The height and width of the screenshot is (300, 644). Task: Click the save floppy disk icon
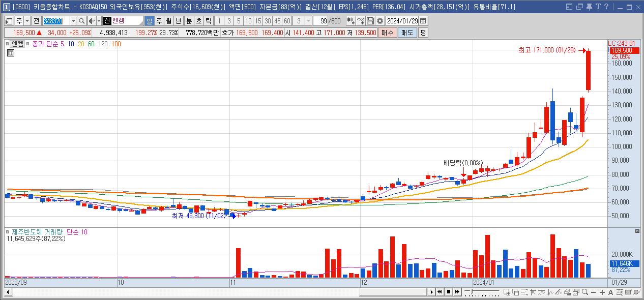(x=370, y=21)
